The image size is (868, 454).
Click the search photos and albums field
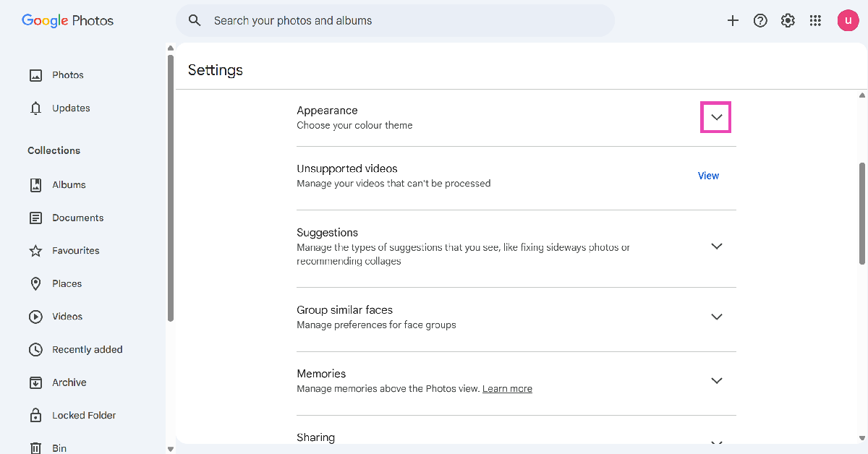coord(405,21)
